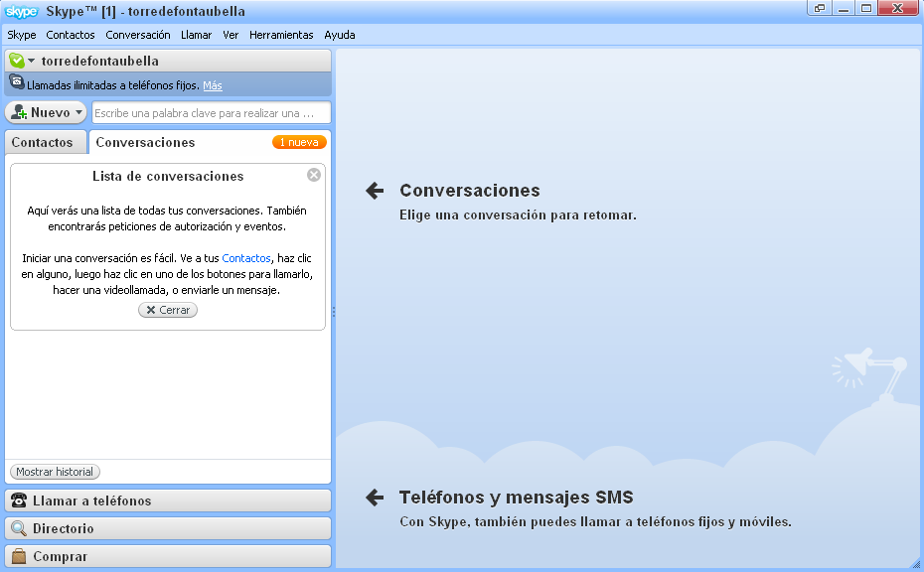Click the telephone icon beside Llamar a teléfonos
This screenshot has height=572, width=924.
[19, 500]
